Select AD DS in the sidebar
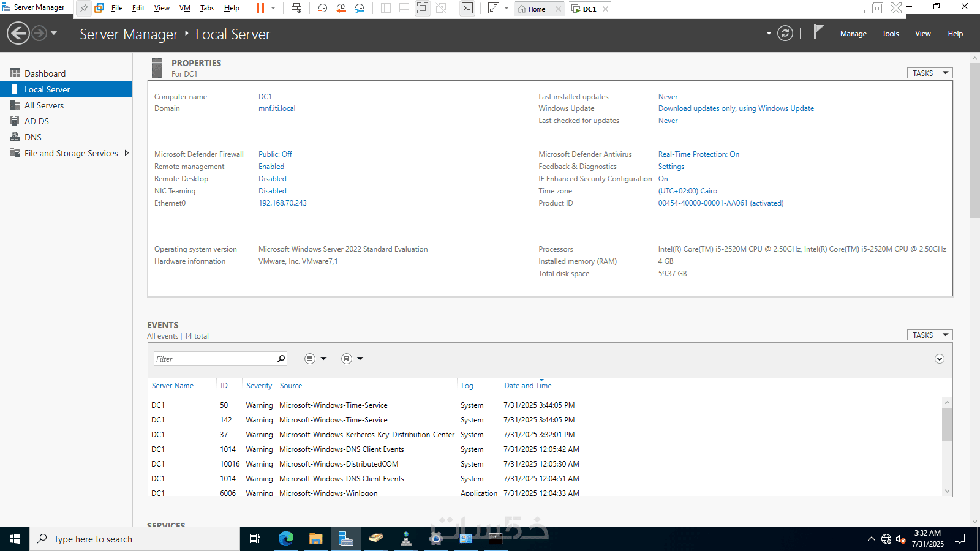Viewport: 980px width, 551px height. tap(66, 121)
